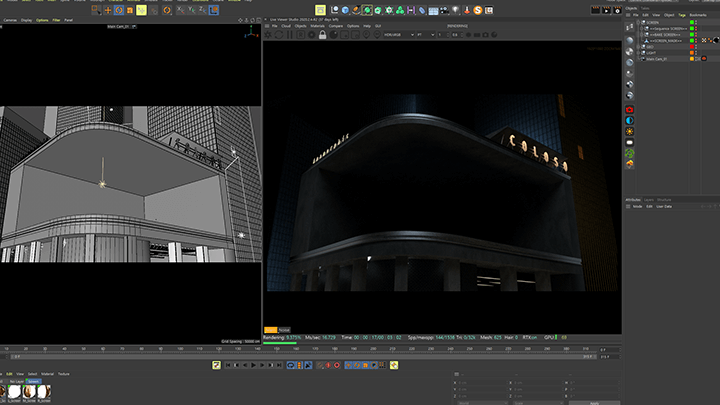
Task: Expand the LIGHT object in tree
Action: click(x=638, y=53)
